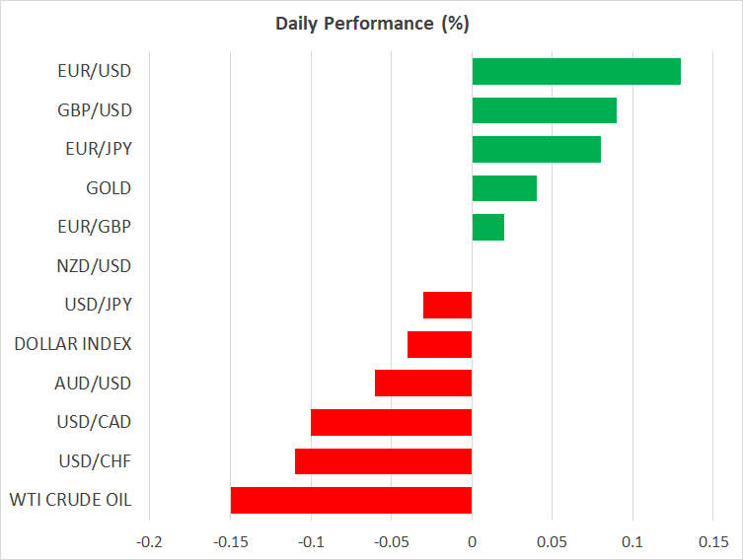Screen dimensions: 743x560
Task: Click the -0.2 axis tick label
Action: [x=149, y=541]
